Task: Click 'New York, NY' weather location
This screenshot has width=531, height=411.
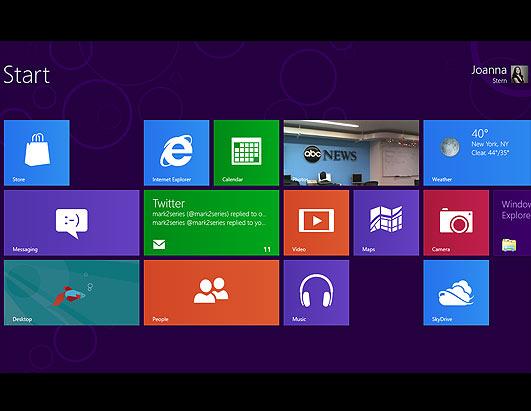Action: coord(490,144)
